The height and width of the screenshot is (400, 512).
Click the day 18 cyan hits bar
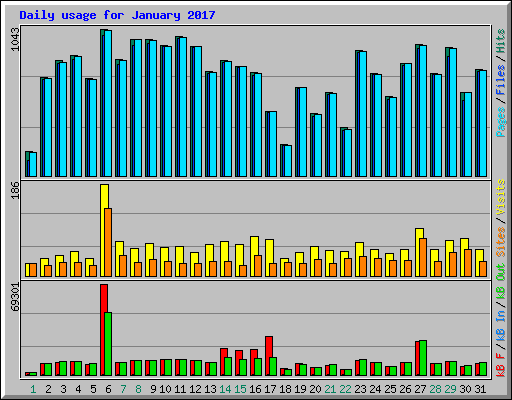point(288,161)
